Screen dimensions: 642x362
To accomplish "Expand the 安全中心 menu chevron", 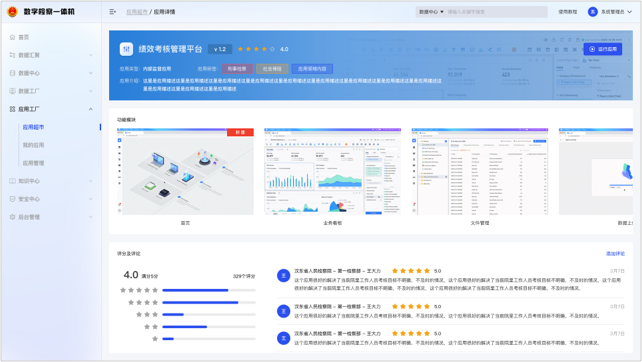I will pyautogui.click(x=90, y=199).
